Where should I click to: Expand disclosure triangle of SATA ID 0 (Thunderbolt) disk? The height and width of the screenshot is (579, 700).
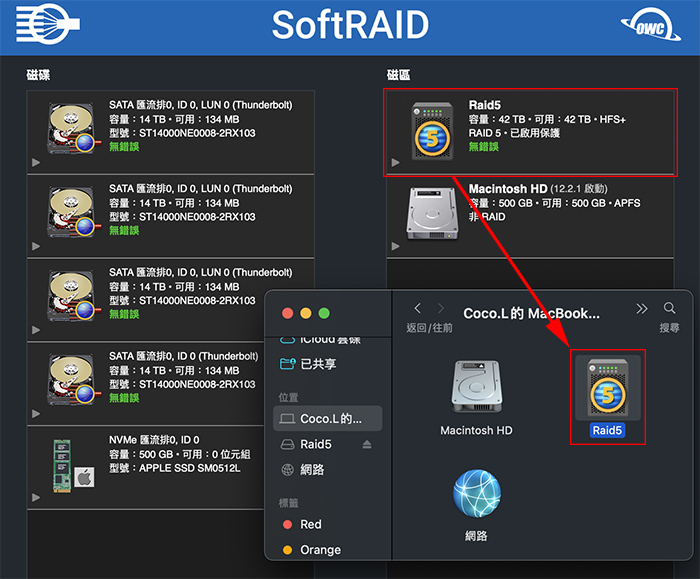click(x=36, y=414)
